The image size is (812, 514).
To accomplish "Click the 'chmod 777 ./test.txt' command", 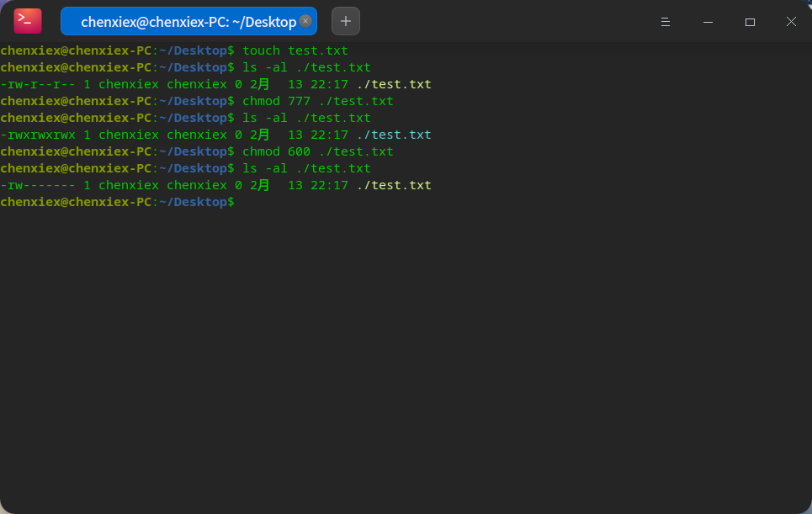I will 318,101.
